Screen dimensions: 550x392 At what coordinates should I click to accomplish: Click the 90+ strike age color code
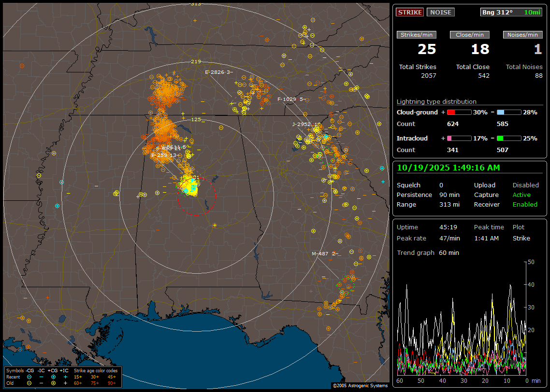(112, 383)
